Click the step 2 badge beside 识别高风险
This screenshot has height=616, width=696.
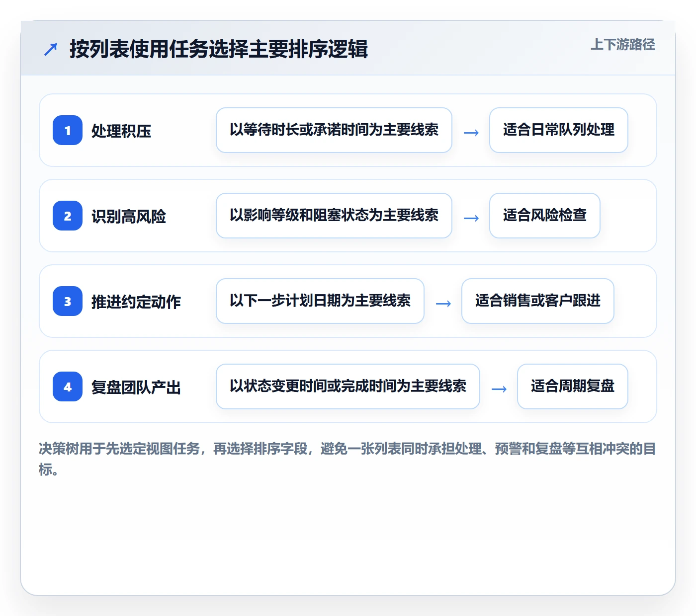[x=68, y=216]
